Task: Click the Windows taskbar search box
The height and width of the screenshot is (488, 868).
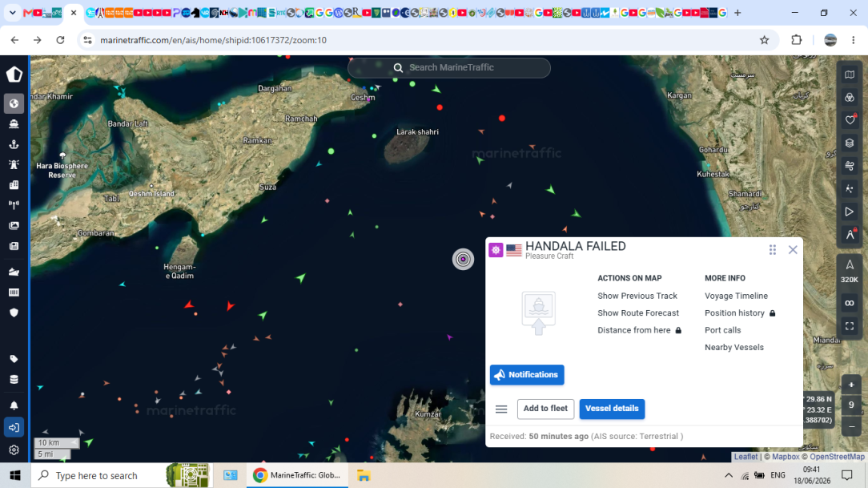Action: 122,475
